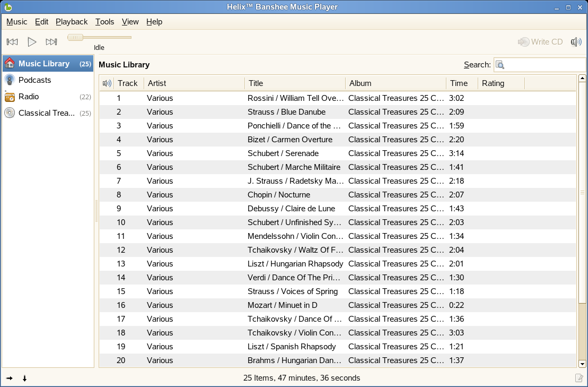The image size is (588, 387).
Task: Select Liszt / Spanish Rhapsody track
Action: [338, 347]
